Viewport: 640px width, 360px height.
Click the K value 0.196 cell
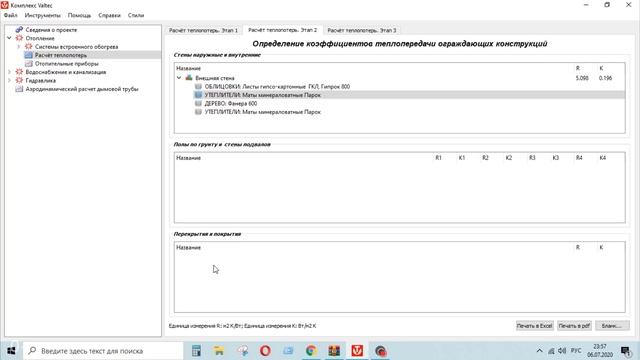click(605, 78)
